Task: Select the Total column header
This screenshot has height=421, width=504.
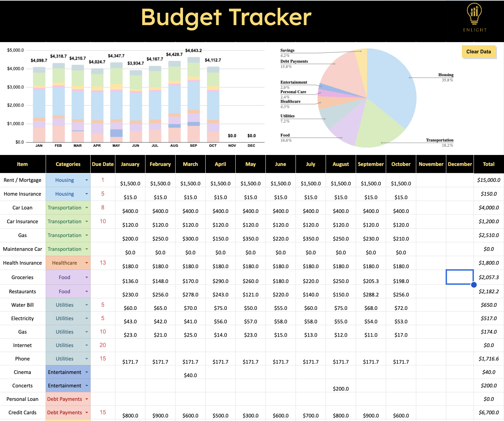Action: click(x=489, y=164)
